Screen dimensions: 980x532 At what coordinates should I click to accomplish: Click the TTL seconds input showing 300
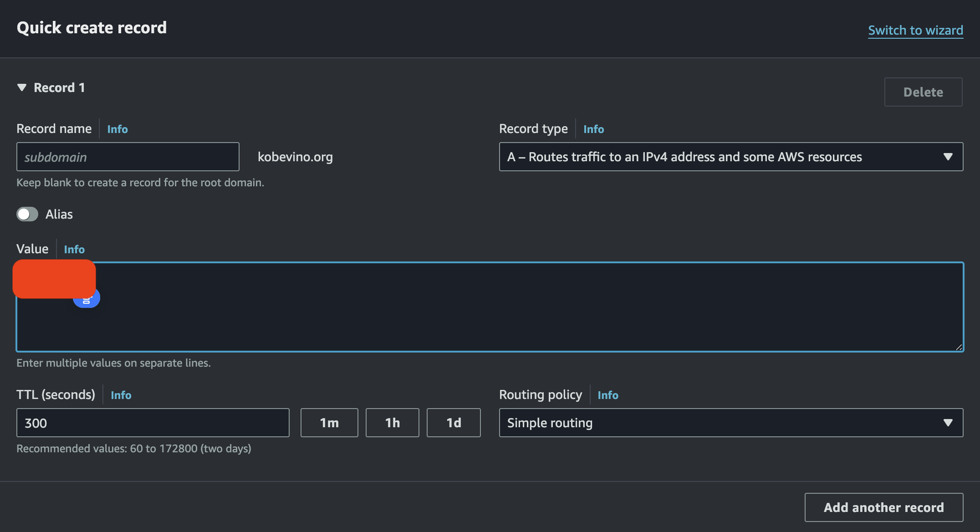(153, 423)
